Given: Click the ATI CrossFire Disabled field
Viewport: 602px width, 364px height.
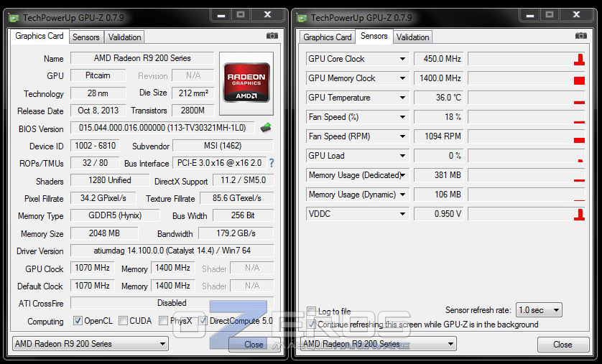Looking at the screenshot, I should click(172, 303).
